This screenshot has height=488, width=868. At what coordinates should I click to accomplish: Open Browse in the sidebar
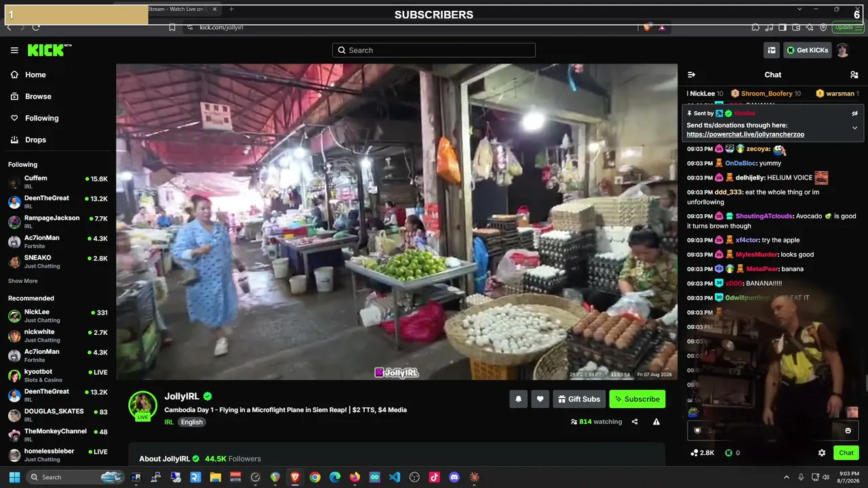(38, 96)
